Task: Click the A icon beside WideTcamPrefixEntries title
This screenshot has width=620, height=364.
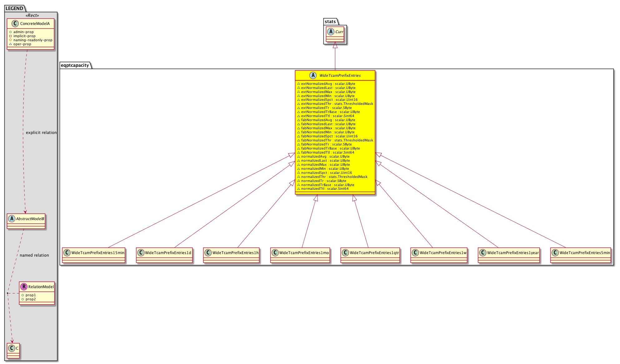Action: [313, 76]
